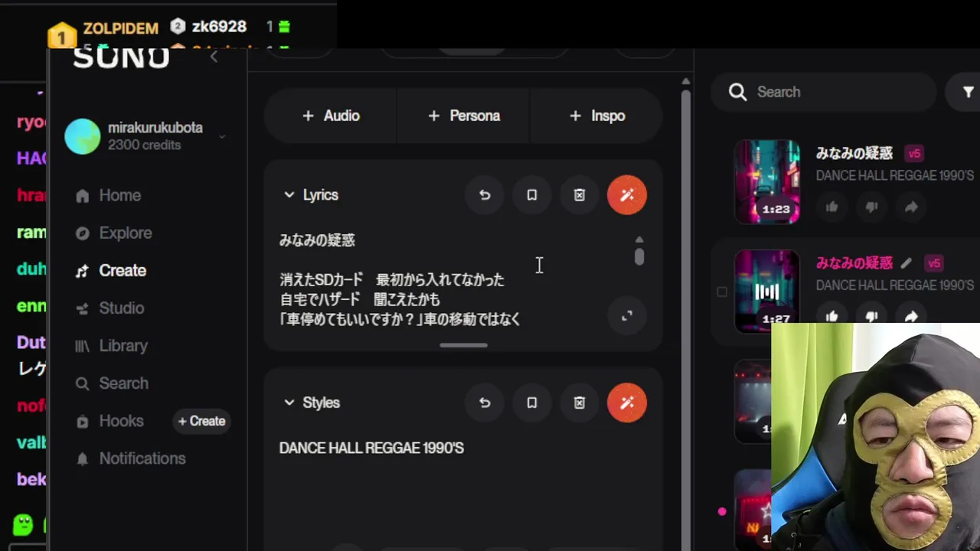Undo styles changes

point(485,403)
